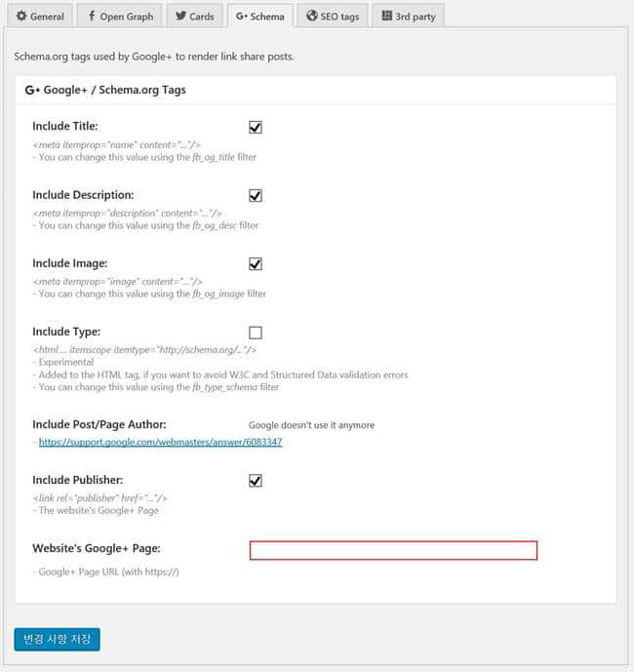
Task: Click the 'Experimental' note under Include Type
Action: click(63, 362)
